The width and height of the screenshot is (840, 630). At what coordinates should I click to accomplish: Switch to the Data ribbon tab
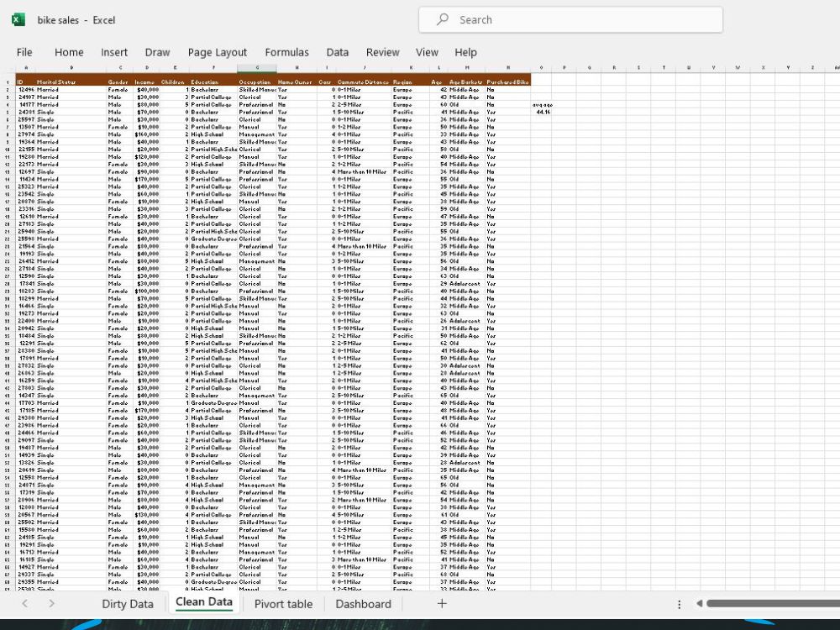(338, 52)
